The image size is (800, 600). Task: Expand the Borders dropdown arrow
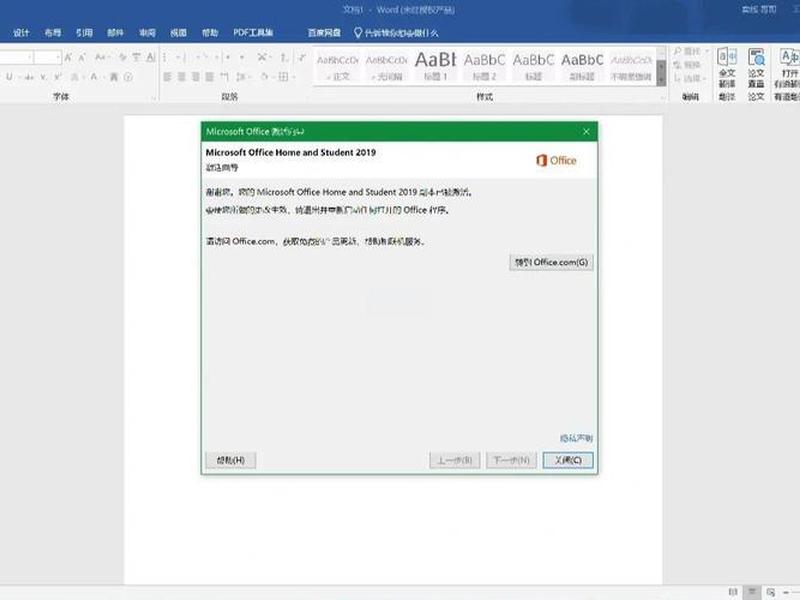pos(293,77)
